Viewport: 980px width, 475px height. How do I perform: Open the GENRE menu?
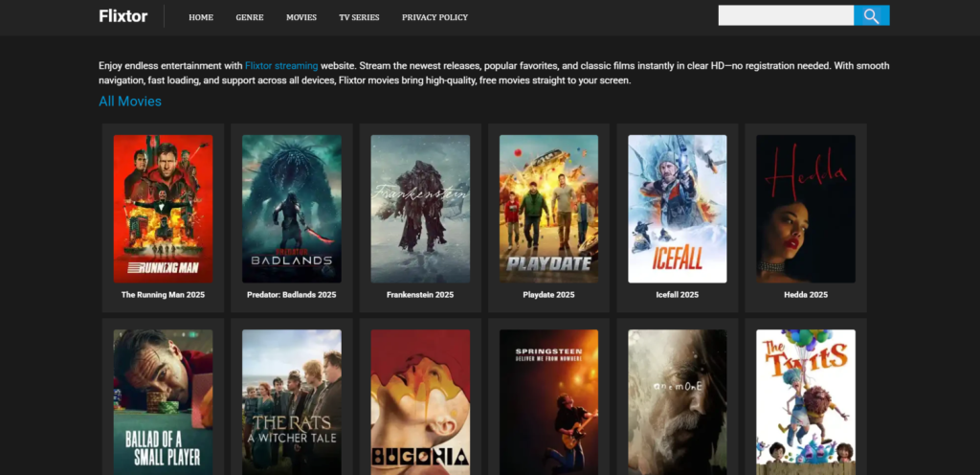tap(250, 17)
